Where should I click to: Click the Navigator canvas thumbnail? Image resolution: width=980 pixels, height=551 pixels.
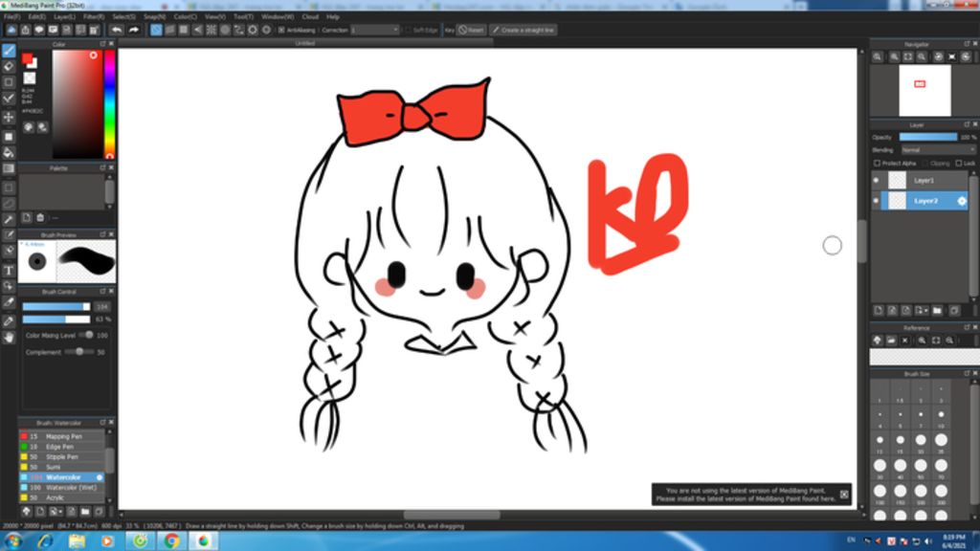coord(924,91)
